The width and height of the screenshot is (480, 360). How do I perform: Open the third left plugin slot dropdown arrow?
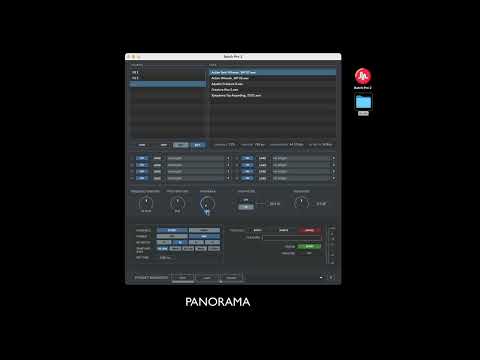click(228, 172)
